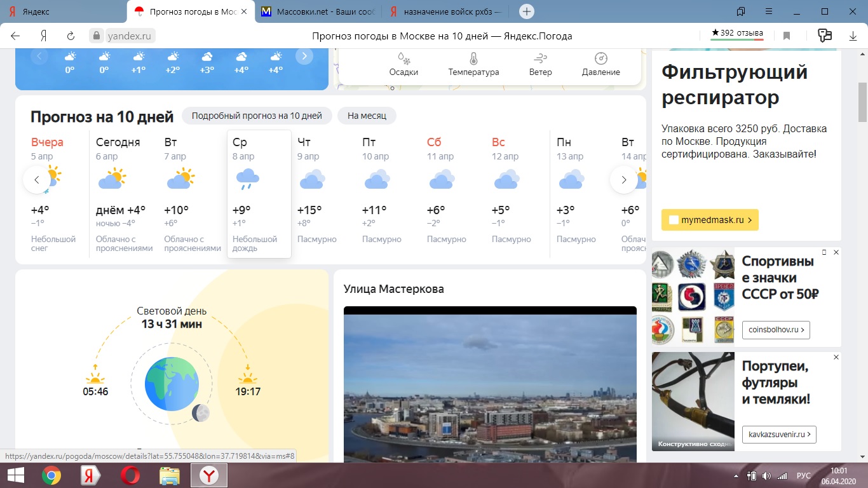Reload the weather page

point(71,36)
